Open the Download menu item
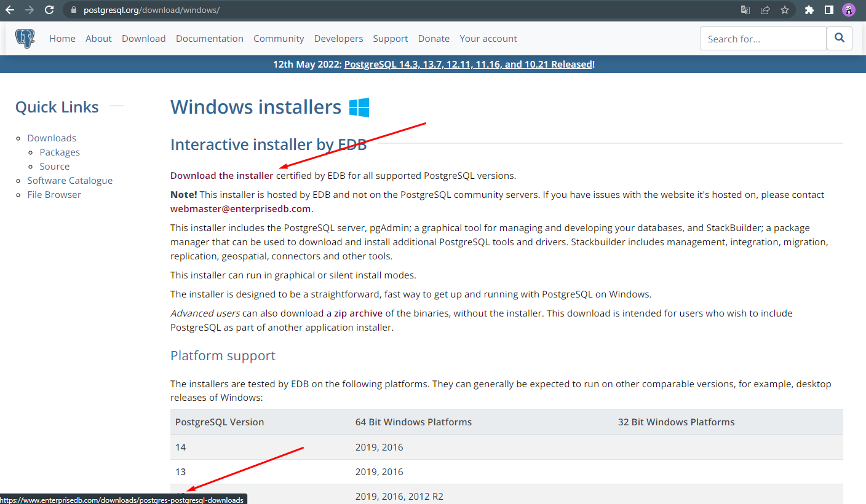 (144, 38)
